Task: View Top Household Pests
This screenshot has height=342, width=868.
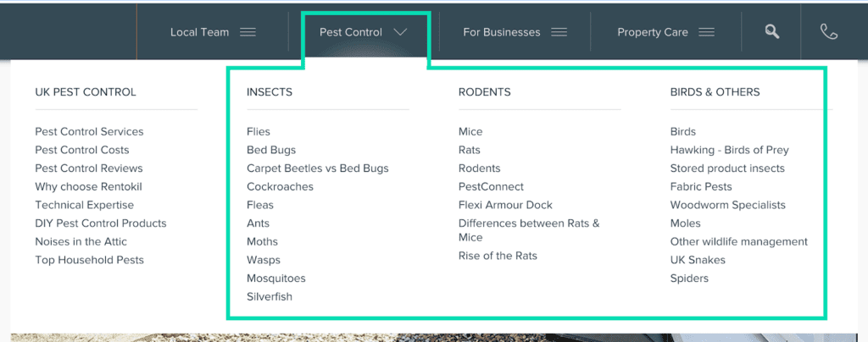Action: [89, 260]
